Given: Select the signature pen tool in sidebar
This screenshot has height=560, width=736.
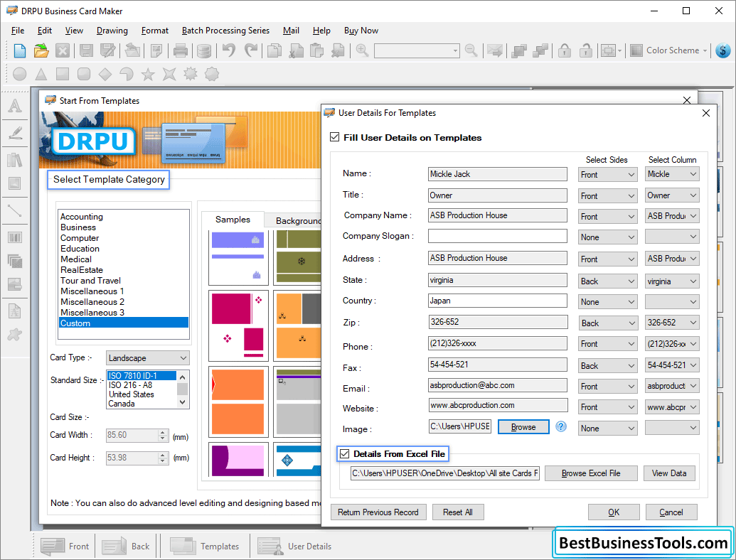Looking at the screenshot, I should [15, 133].
